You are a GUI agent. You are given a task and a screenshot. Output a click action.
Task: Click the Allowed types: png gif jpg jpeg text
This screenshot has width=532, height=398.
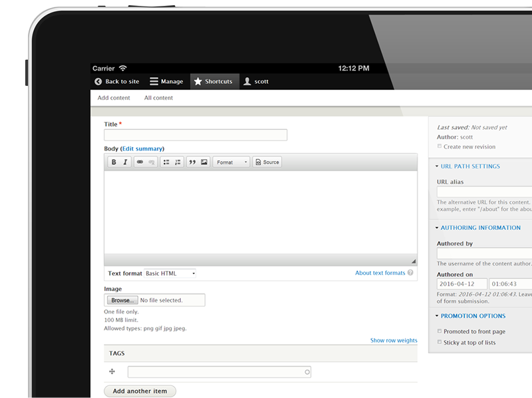point(145,328)
